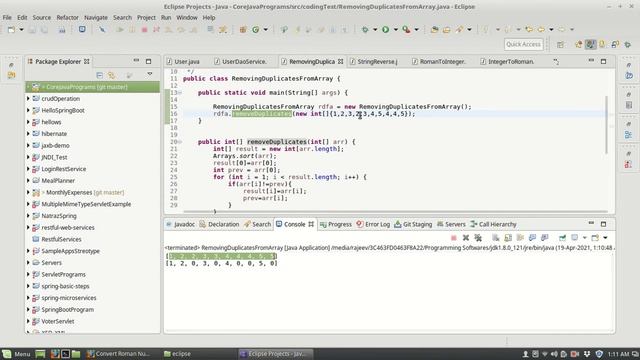Open the Window menu

click(187, 18)
